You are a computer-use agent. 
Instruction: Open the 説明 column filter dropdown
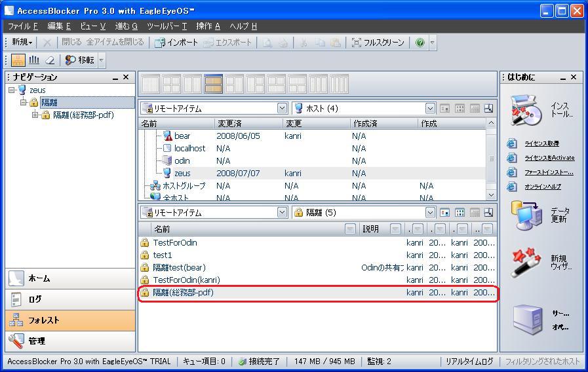(395, 229)
